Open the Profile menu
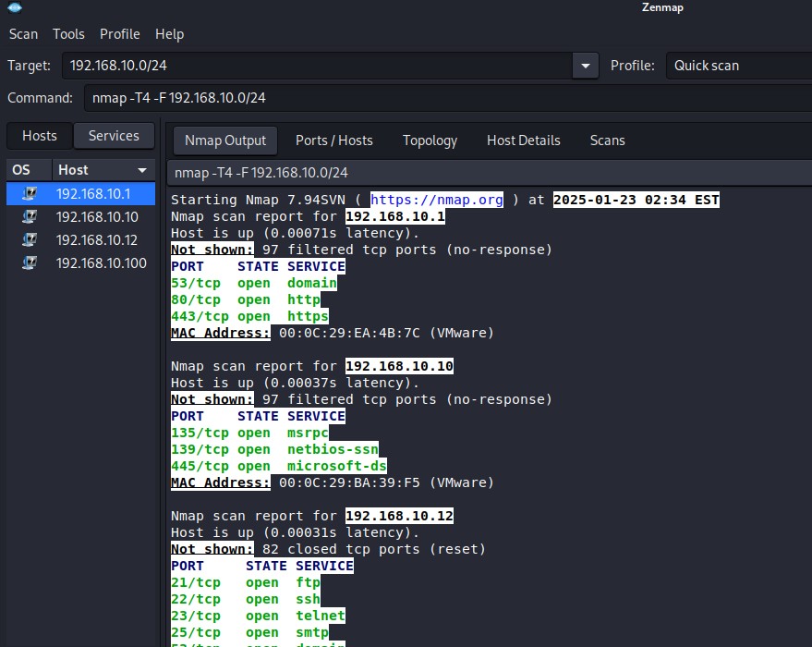This screenshot has width=812, height=647. 119,34
